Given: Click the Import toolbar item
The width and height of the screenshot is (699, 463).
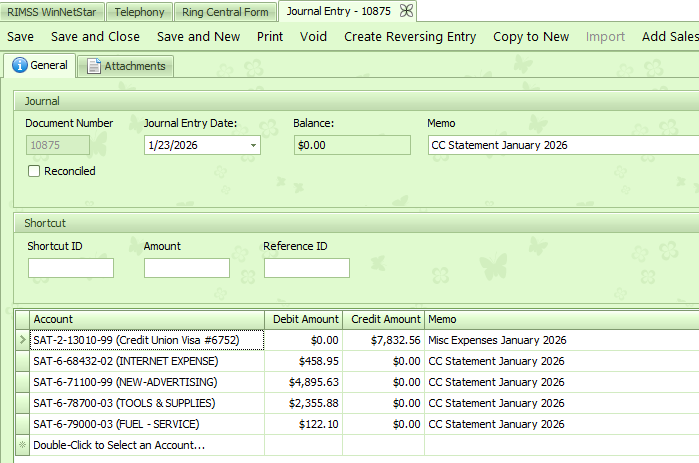Looking at the screenshot, I should (605, 37).
